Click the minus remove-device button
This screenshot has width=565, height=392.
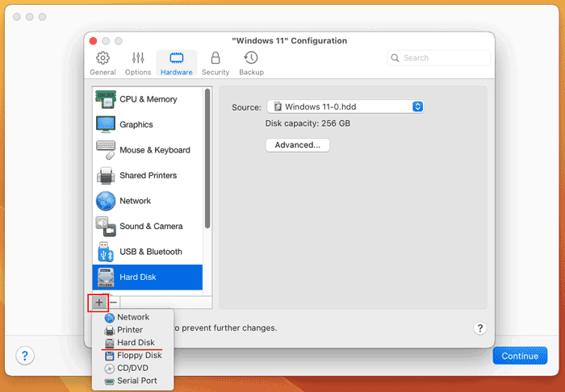[x=113, y=302]
